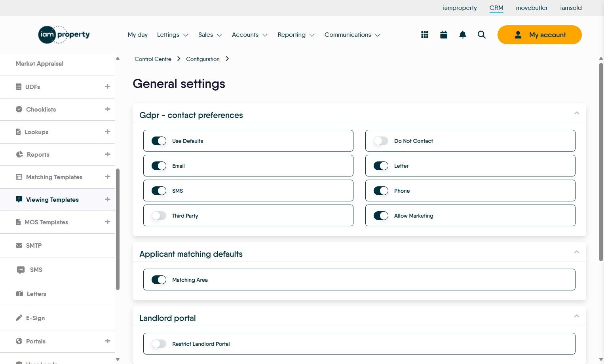Screen dimensions: 604x364
Task: Enable the Do Not Contact toggle
Action: tap(381, 141)
